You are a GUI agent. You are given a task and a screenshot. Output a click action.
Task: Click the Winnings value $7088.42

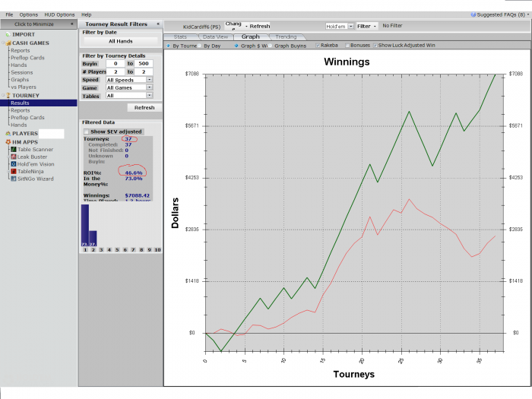click(137, 195)
